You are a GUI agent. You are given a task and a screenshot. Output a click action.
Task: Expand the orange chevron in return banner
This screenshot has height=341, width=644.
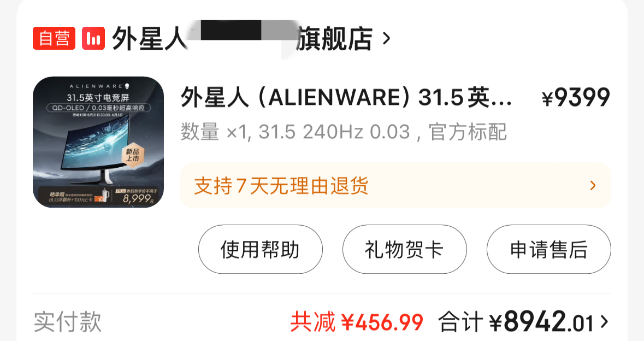point(593,186)
